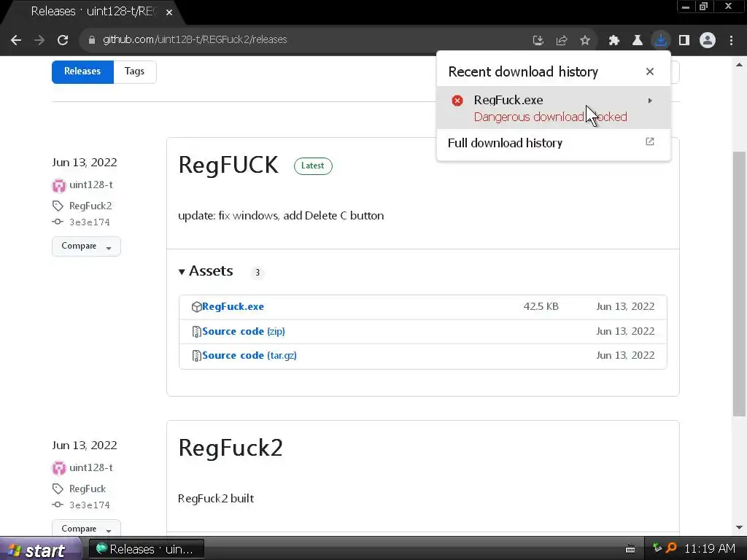Open the RegFuck tag link
Screen dimensions: 747x560
coord(88,489)
